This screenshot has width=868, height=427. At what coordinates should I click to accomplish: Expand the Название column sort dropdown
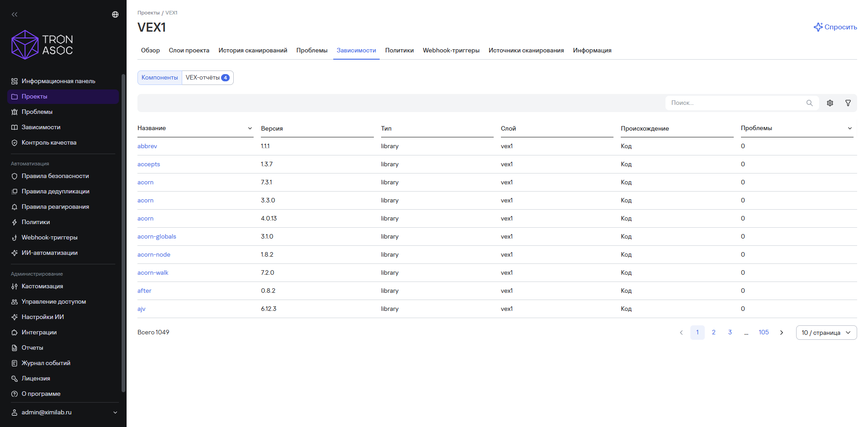250,128
